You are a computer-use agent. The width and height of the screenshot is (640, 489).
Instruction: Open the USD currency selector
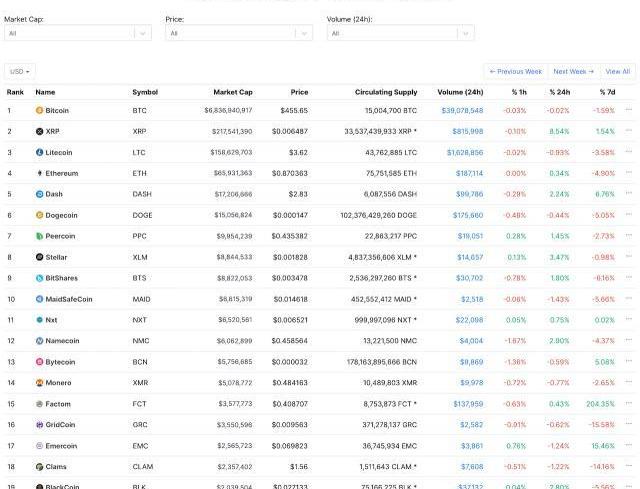click(x=20, y=71)
